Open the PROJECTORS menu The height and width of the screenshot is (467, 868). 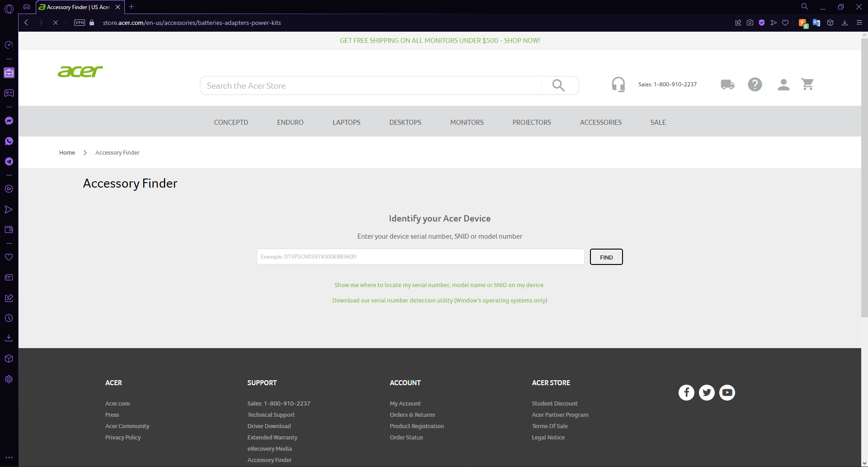(532, 123)
